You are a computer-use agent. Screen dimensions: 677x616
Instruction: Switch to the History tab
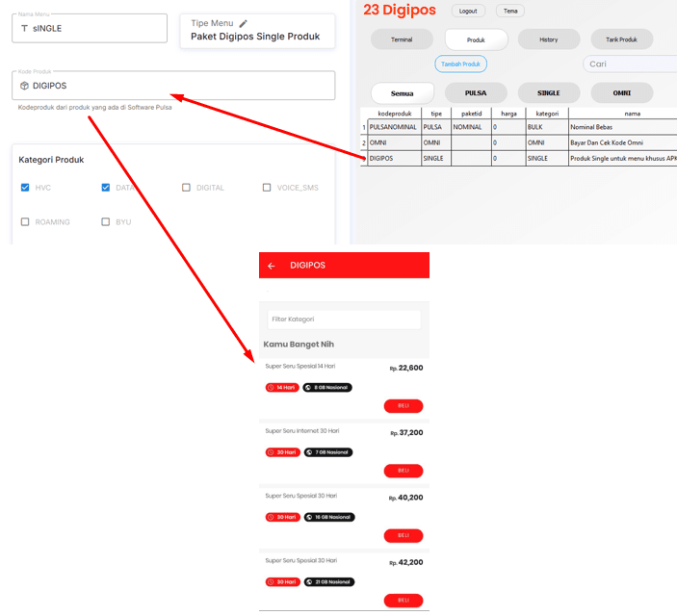pyautogui.click(x=548, y=39)
